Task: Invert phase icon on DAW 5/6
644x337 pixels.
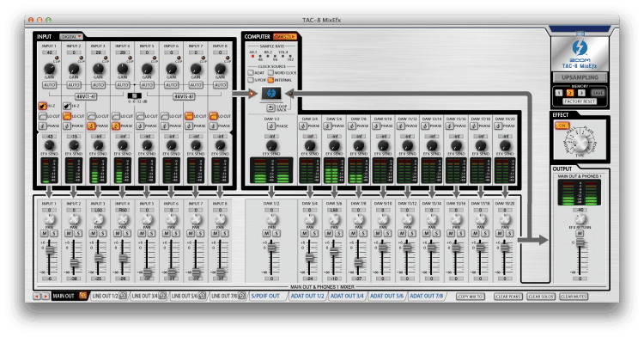Action: [327, 126]
